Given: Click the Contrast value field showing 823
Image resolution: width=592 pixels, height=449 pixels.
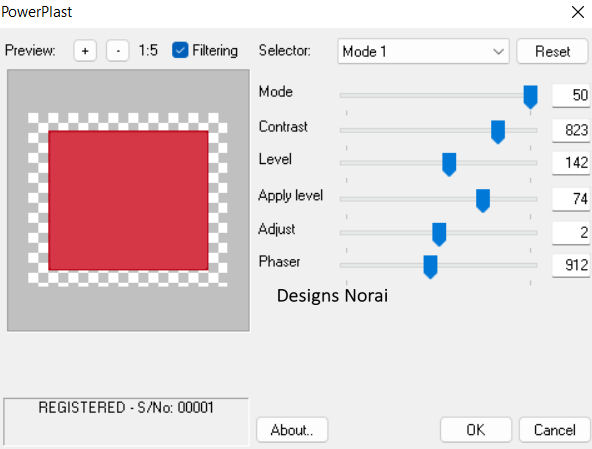Looking at the screenshot, I should pyautogui.click(x=571, y=131).
